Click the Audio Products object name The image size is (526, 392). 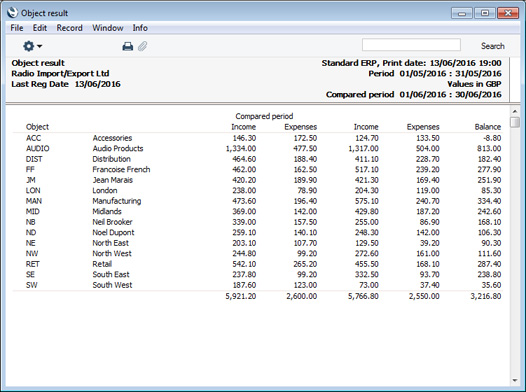tap(118, 149)
